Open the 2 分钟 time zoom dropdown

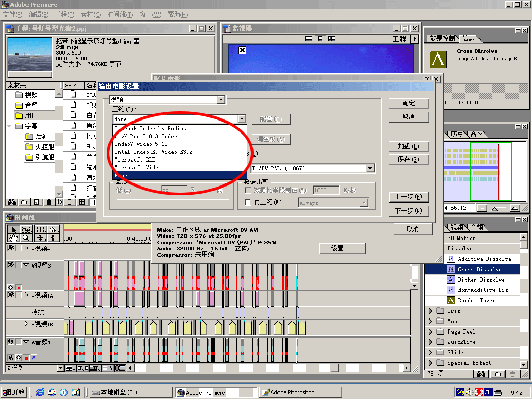(x=60, y=368)
